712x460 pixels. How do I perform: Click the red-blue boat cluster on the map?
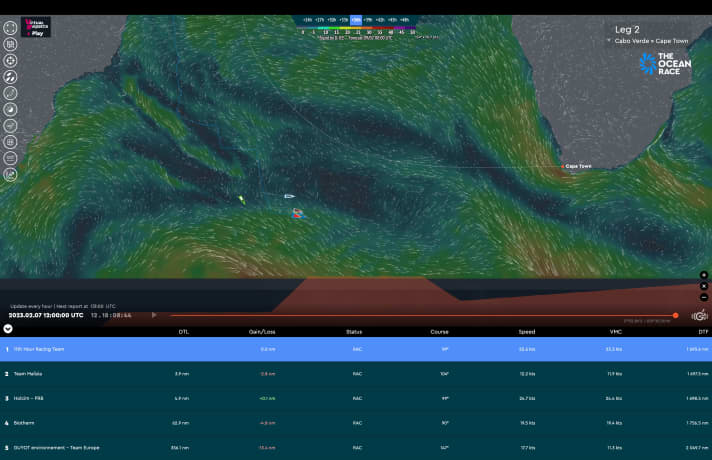[x=298, y=213]
